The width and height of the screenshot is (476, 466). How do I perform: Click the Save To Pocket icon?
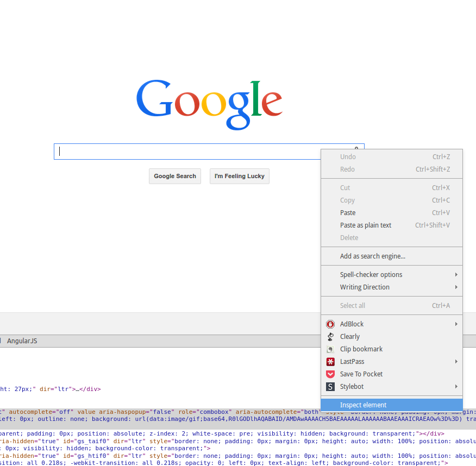click(330, 374)
